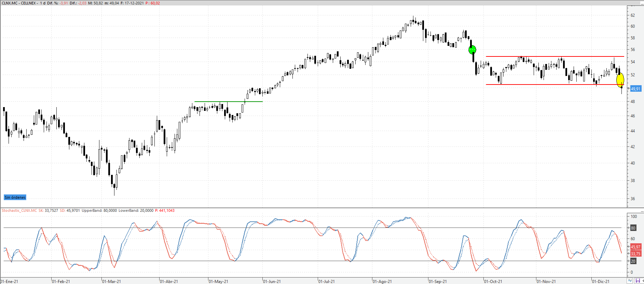The width and height of the screenshot is (644, 284).
Task: Click the 'Sin órdenes' label
Action: click(15, 197)
